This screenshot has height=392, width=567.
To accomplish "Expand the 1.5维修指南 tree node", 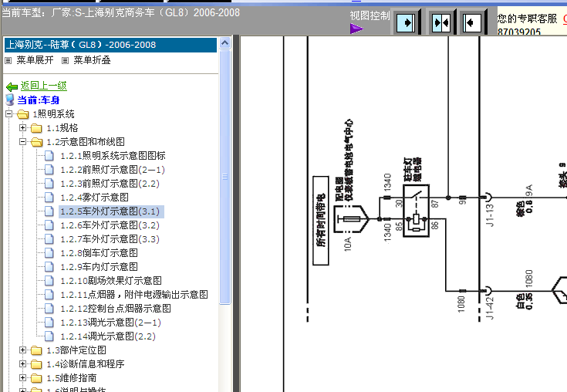I will coord(23,378).
